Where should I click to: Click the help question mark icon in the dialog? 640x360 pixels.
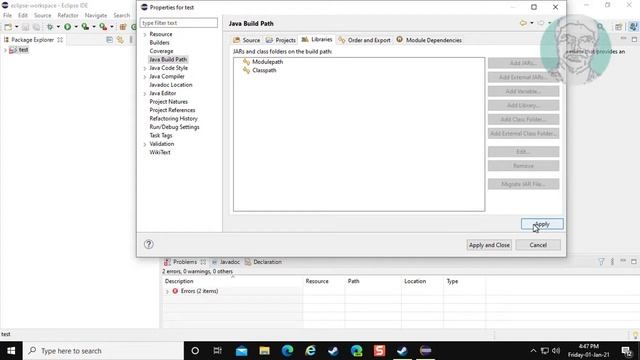(149, 244)
